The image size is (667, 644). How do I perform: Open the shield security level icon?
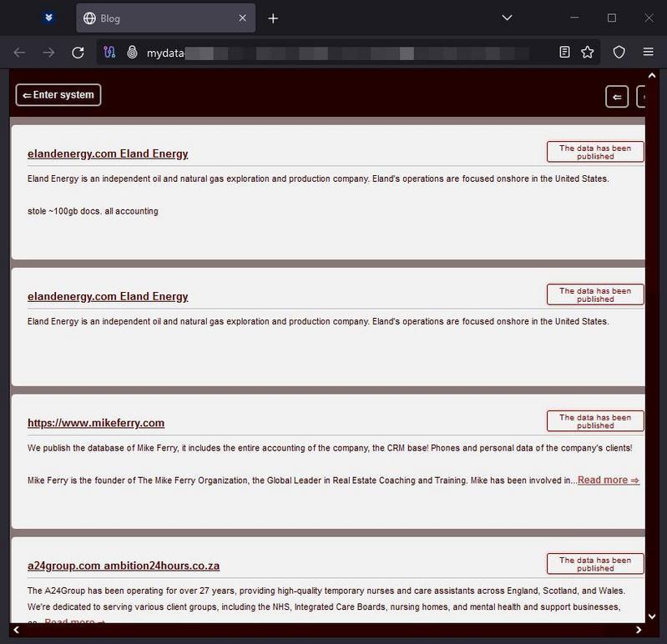coord(619,53)
